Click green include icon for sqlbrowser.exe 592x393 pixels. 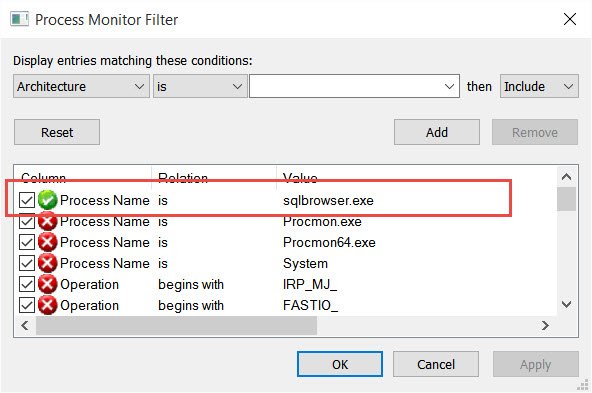pos(47,200)
